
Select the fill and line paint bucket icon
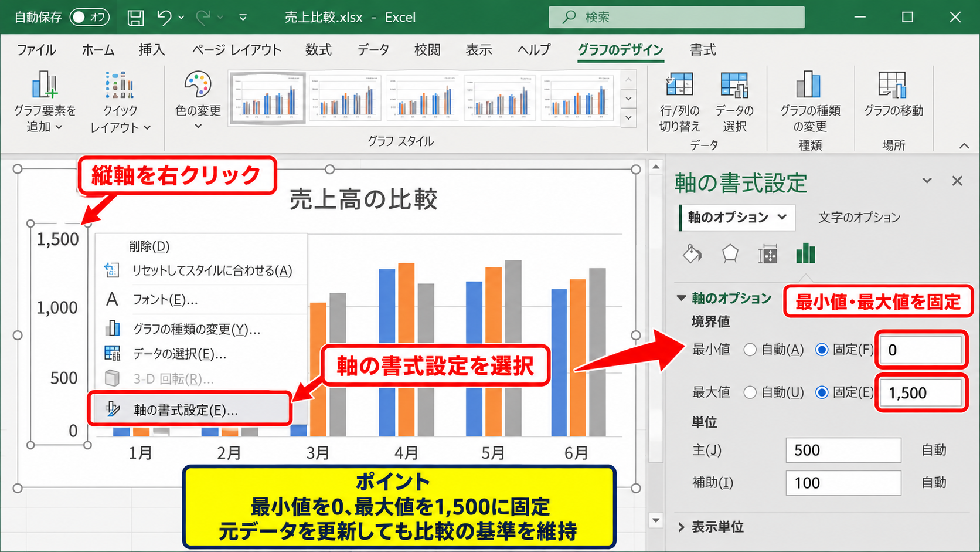click(692, 254)
